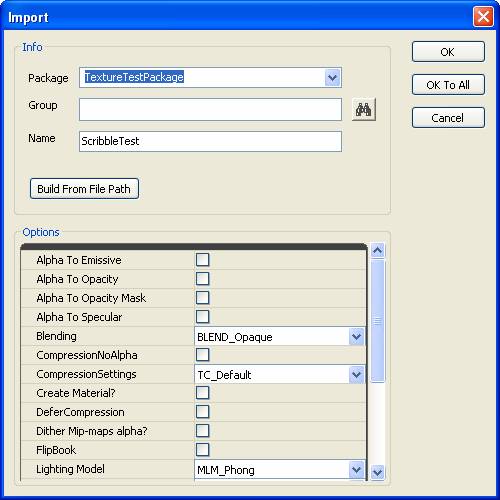Click the binoculars browse icon beside Group
The height and width of the screenshot is (500, 500).
click(x=364, y=109)
